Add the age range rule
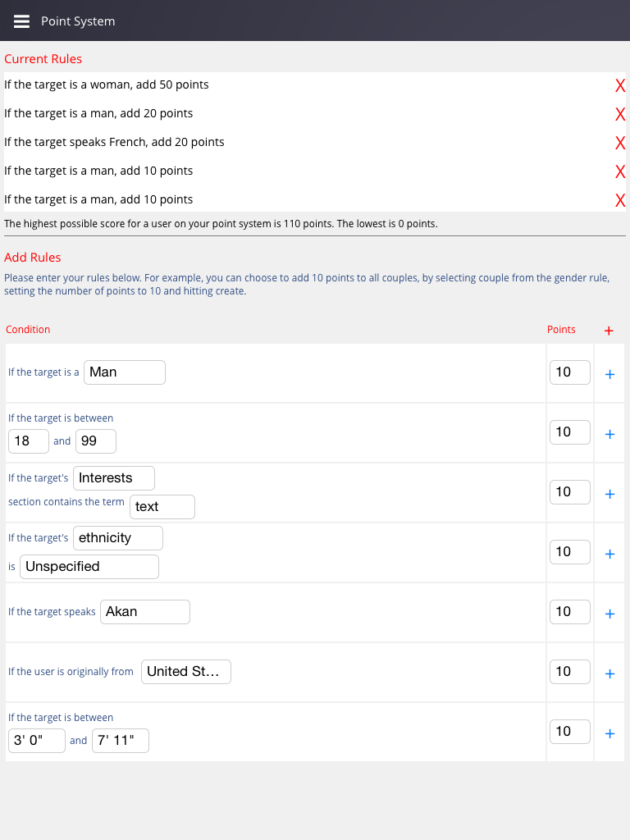Viewport: 630px width, 840px height. coord(609,434)
